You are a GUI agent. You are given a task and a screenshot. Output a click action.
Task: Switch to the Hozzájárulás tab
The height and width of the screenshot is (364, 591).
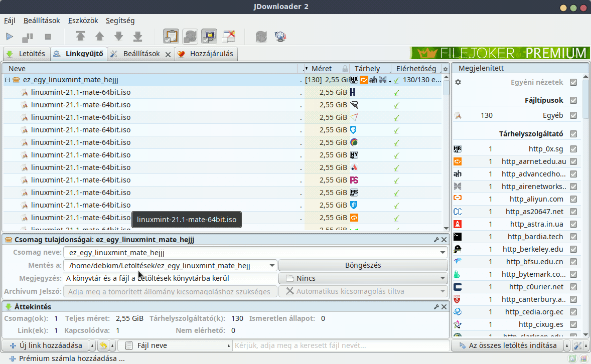click(206, 54)
